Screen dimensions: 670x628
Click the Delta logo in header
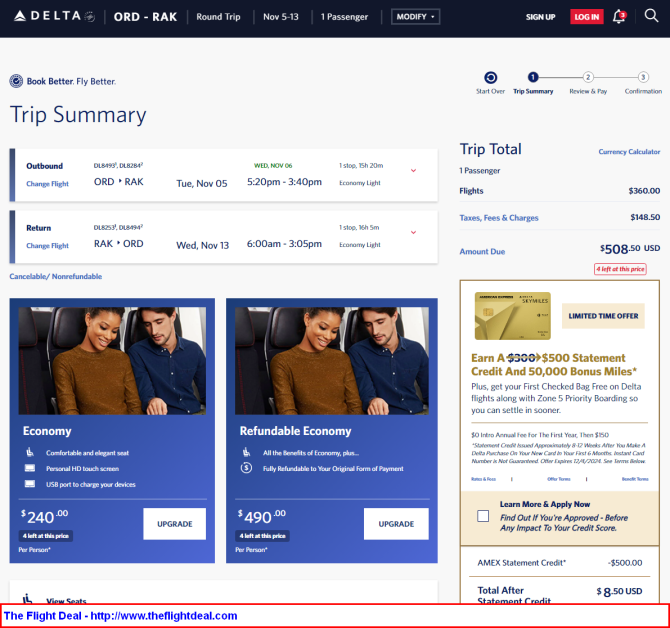point(54,16)
